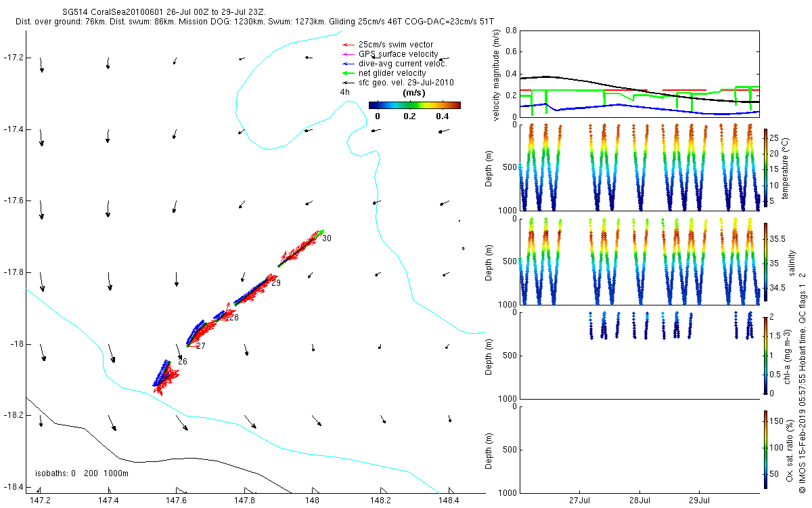Click the 148.4 longitude tick label
The image size is (812, 508).
point(448,501)
